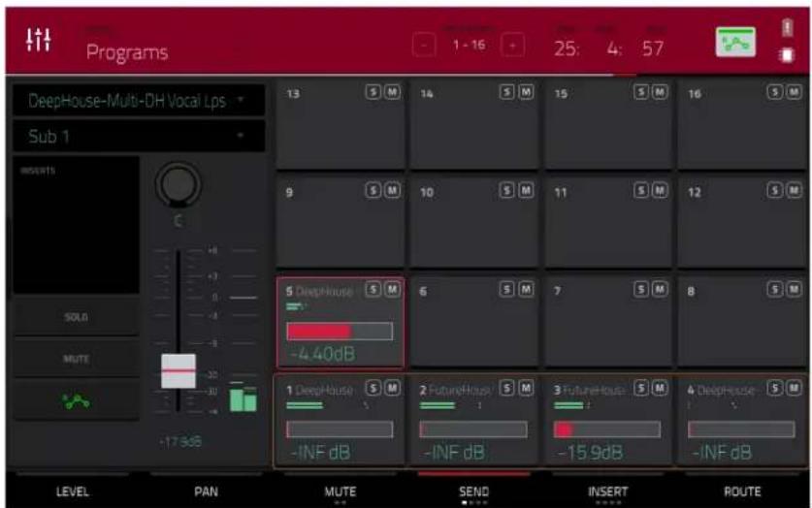Solo pad 10
Image resolution: width=812 pixels, height=508 pixels.
tap(506, 190)
